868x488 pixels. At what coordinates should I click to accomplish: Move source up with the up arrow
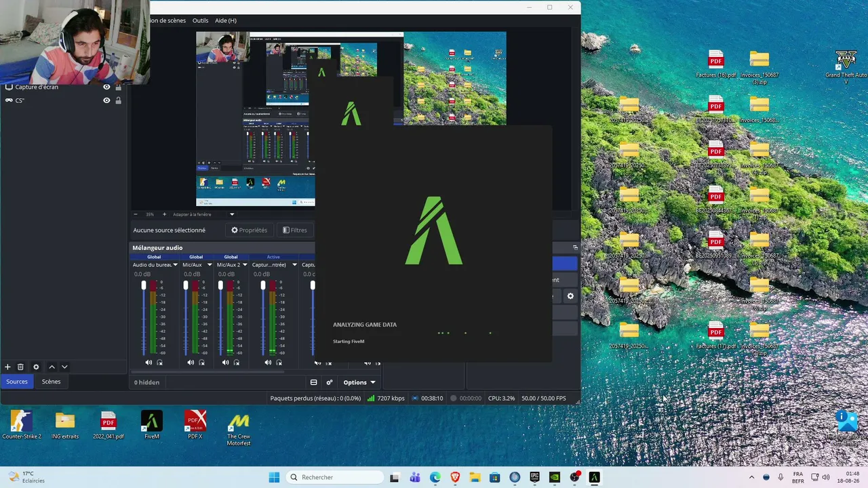tap(52, 367)
